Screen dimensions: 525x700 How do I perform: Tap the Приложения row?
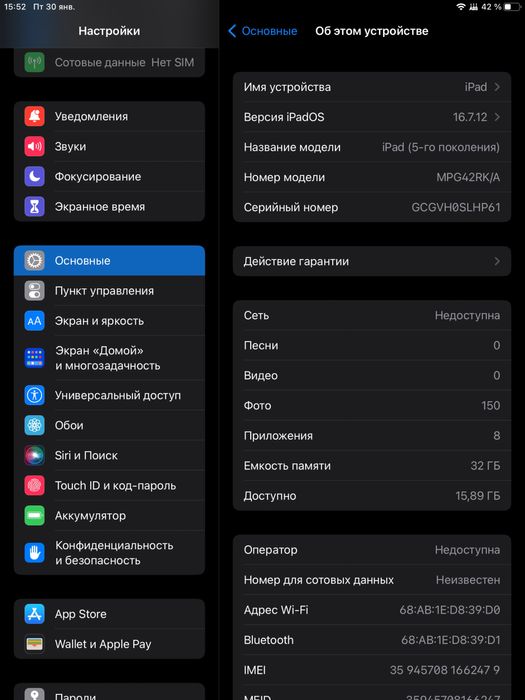[x=372, y=436]
